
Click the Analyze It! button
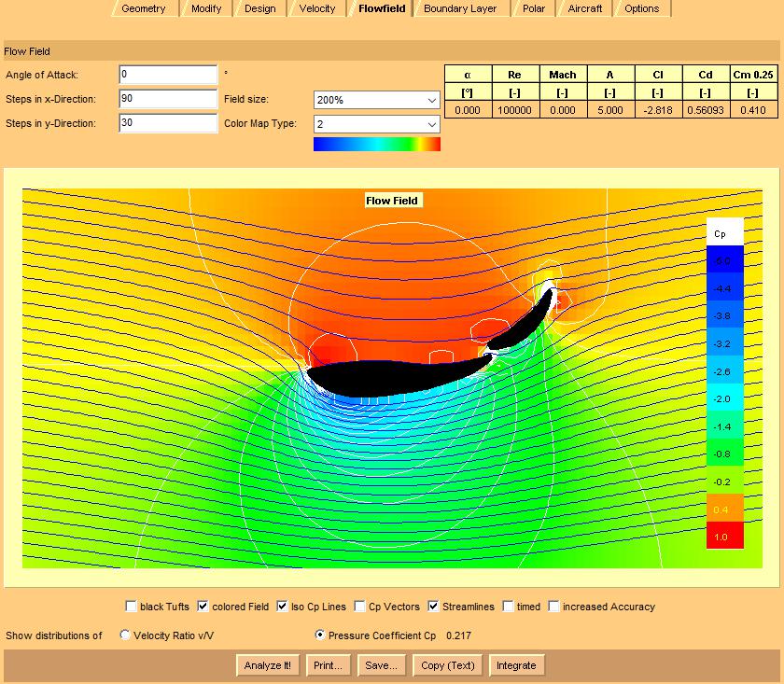268,665
